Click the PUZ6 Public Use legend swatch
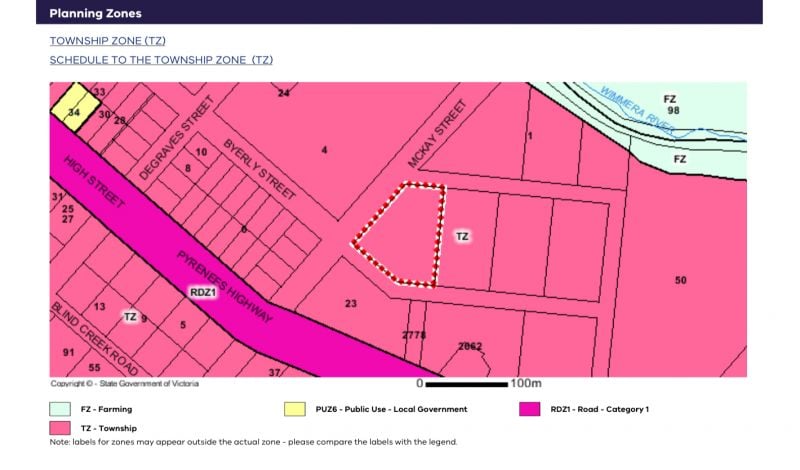Viewport: 800px width, 470px height. (x=295, y=409)
